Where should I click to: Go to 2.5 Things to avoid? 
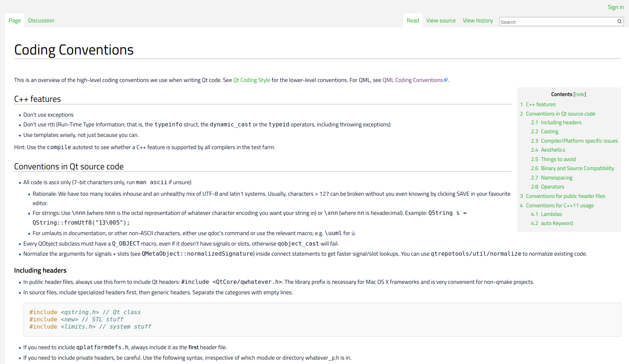553,159
